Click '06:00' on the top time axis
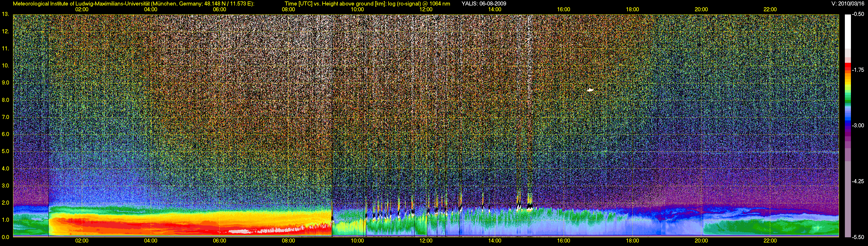Image resolution: width=868 pixels, height=246 pixels. 219,10
